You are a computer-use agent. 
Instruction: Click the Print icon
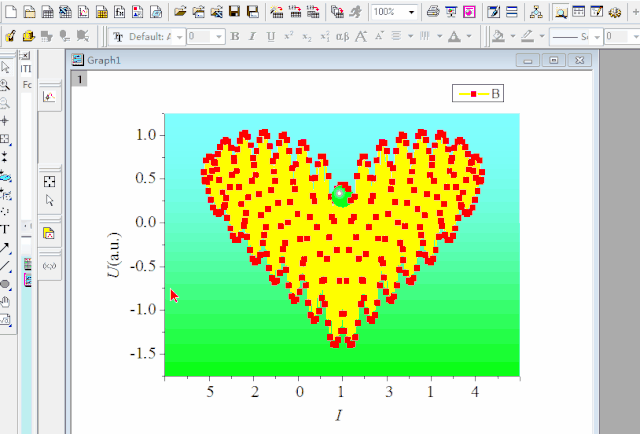(434, 12)
